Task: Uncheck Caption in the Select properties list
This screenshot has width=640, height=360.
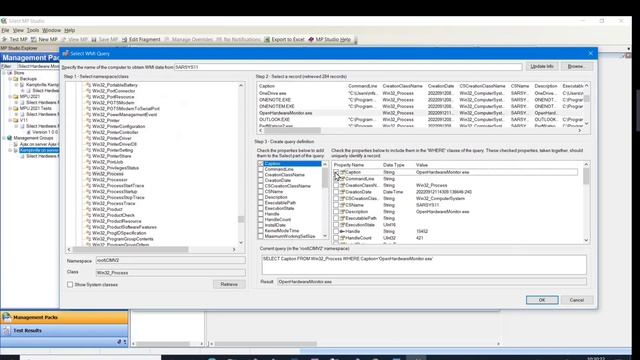Action: coord(260,164)
